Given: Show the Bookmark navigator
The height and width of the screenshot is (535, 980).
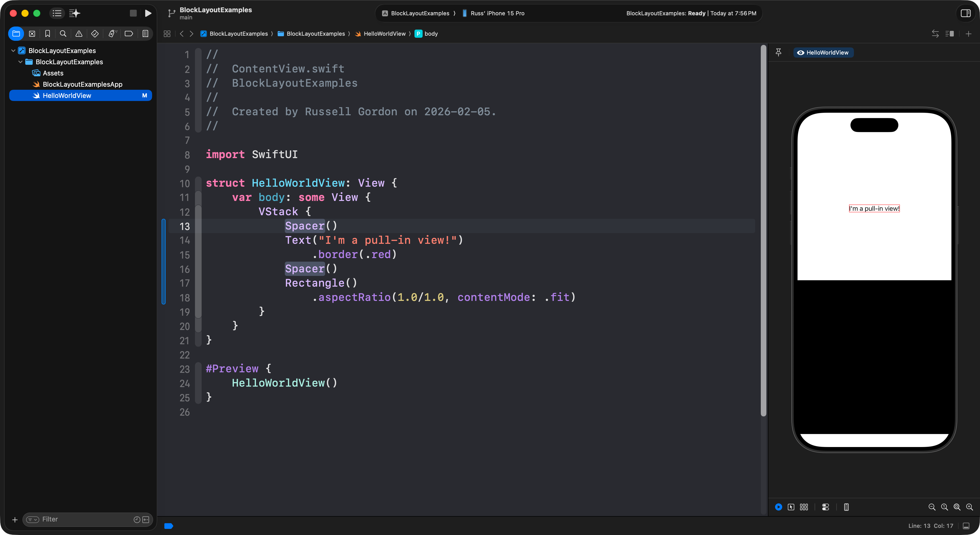Looking at the screenshot, I should [47, 34].
